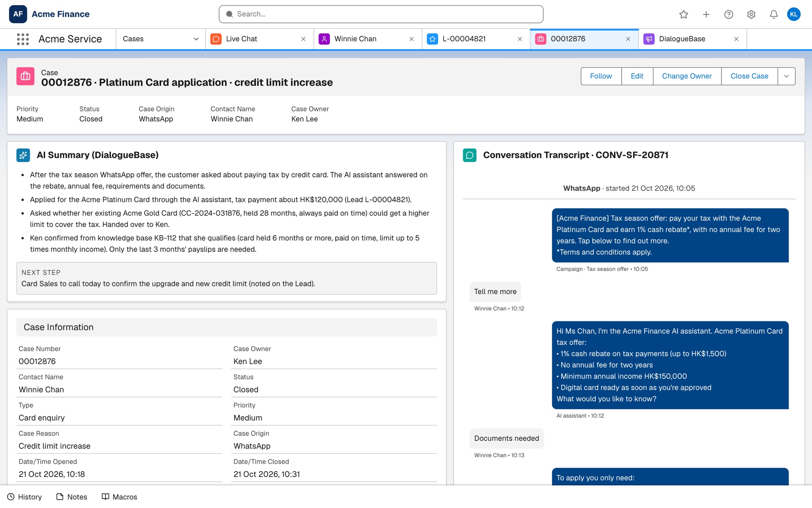Close the 00012876 case tab

(628, 39)
